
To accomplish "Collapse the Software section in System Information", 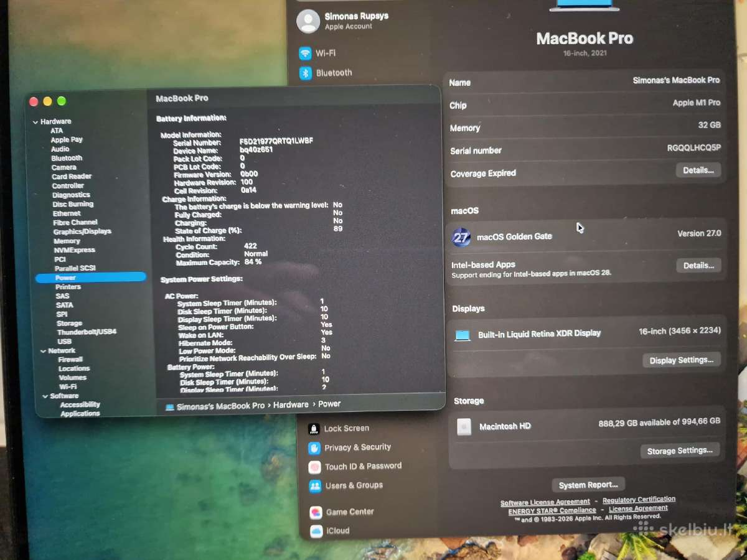I will pos(45,396).
